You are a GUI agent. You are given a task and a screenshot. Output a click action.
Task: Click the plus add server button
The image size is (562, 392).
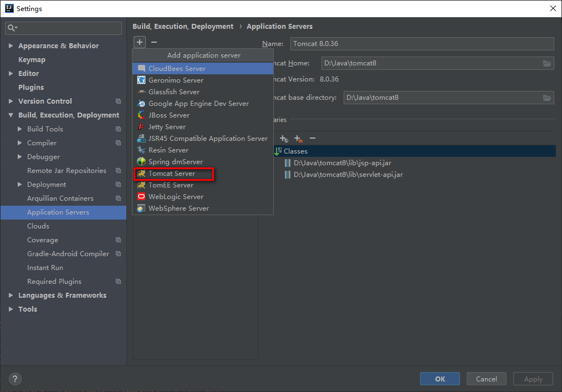click(x=140, y=42)
